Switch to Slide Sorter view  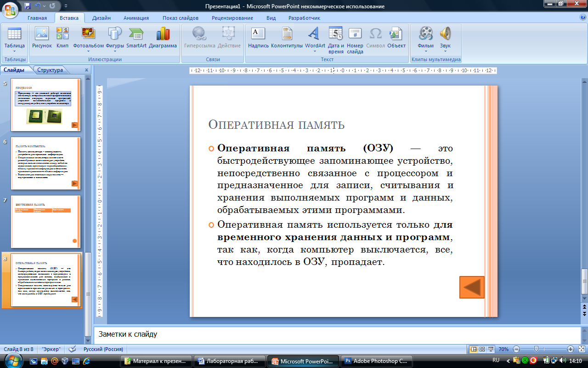coord(482,349)
